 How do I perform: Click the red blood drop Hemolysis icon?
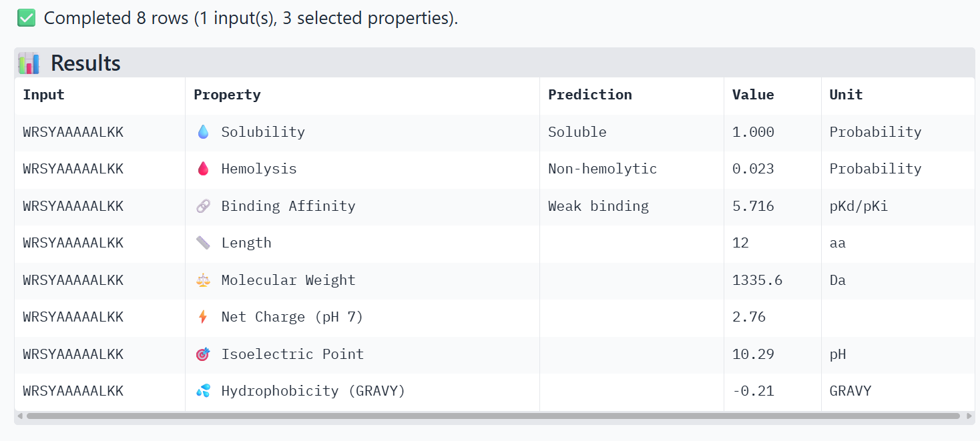tap(203, 169)
